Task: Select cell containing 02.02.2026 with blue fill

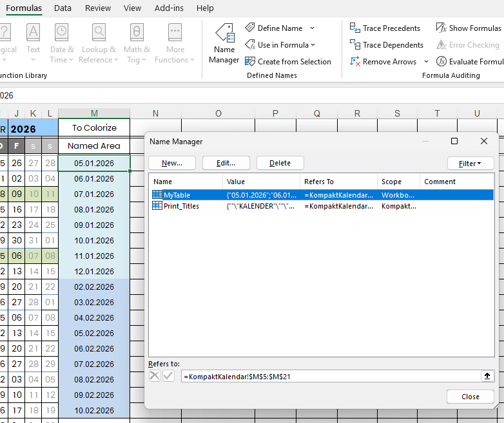Action: click(94, 287)
